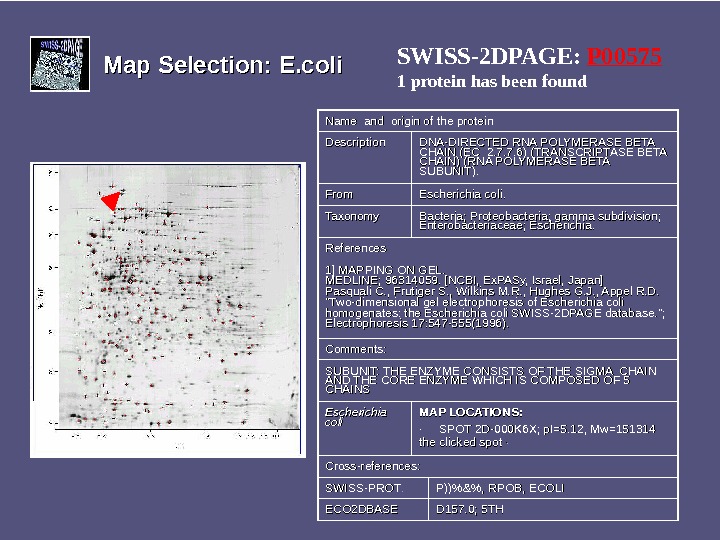Click 'SPOT 2D-000K6X; pI=5.12, Mw=151314' entry
Viewport: 720px width, 540px height.
[x=547, y=429]
